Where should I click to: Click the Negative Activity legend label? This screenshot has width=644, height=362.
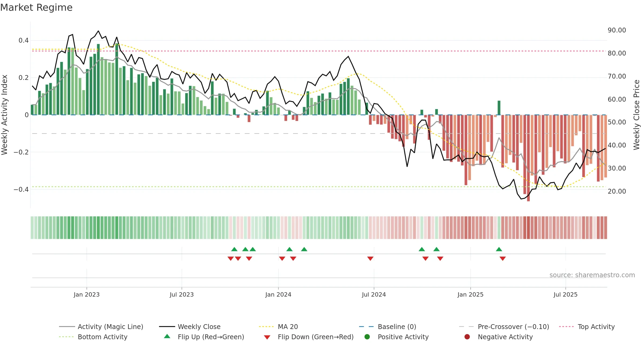505,337
